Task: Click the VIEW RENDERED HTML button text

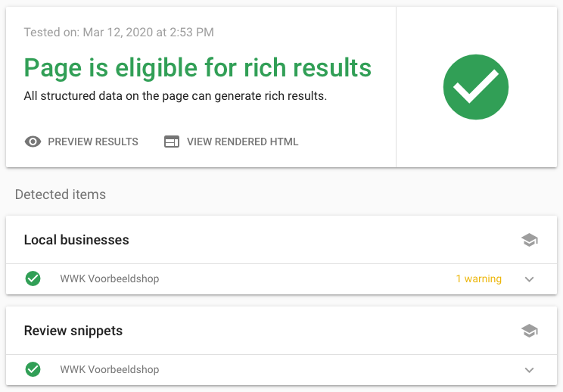Action: (x=242, y=142)
